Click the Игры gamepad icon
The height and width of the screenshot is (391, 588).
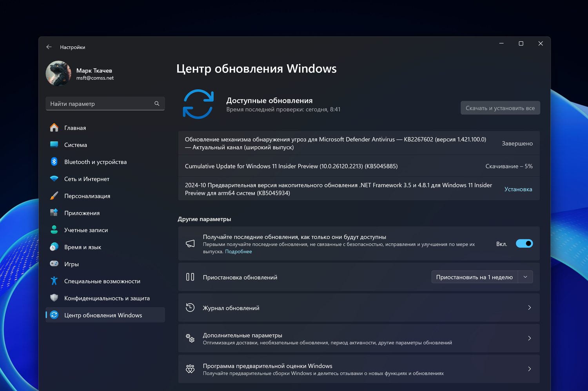[54, 264]
